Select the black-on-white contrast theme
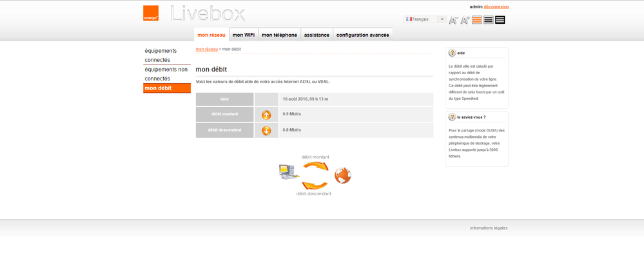Viewport: 644px width, 261px height. tap(489, 20)
